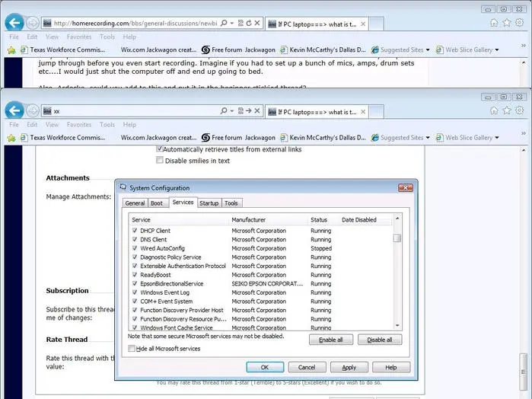Image resolution: width=532 pixels, height=399 pixels.
Task: Switch to the Boot tab
Action: 157,203
